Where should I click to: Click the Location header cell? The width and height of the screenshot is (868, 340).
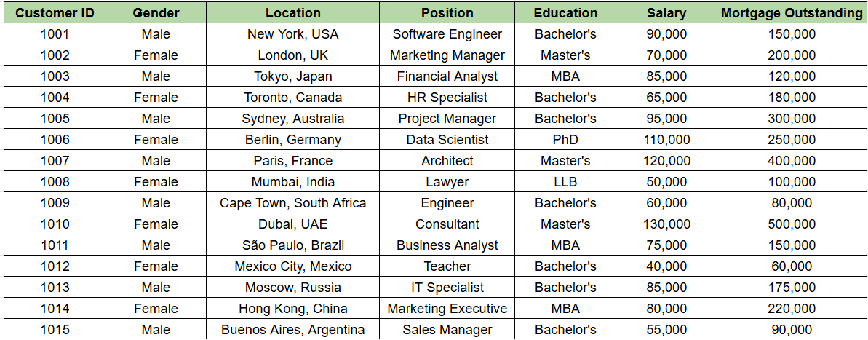pyautogui.click(x=292, y=13)
